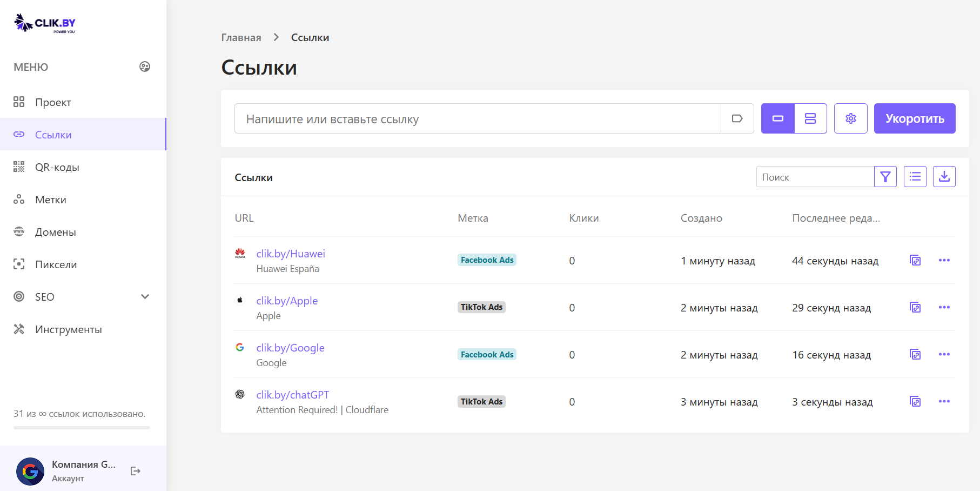Copy the clik.by/chatGPT short link
The height and width of the screenshot is (491, 980).
[915, 402]
